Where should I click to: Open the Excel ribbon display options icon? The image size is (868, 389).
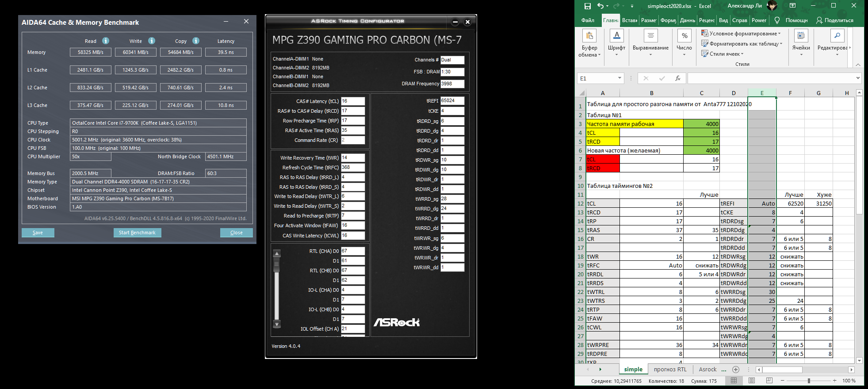[793, 6]
